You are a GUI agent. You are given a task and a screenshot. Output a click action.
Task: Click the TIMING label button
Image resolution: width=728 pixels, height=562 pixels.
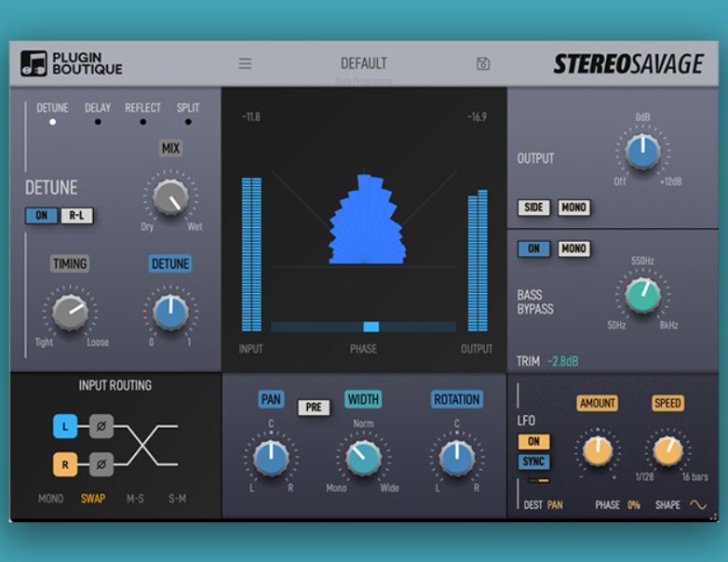click(x=70, y=263)
